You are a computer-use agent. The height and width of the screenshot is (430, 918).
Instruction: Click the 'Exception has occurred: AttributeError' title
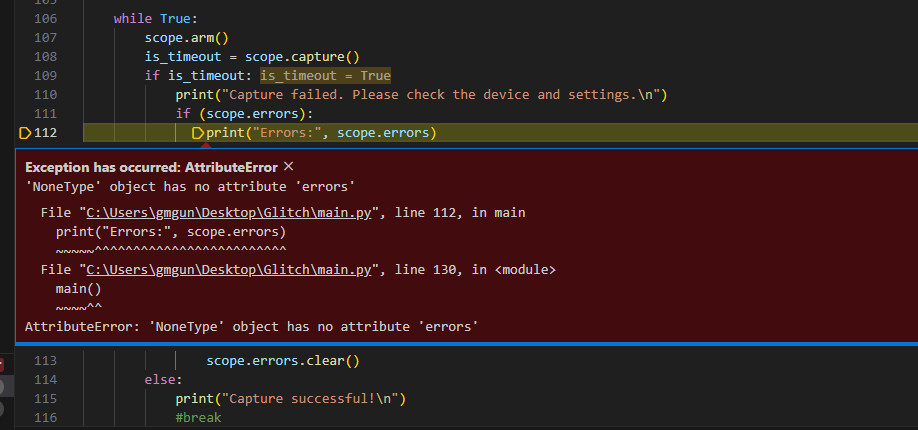pyautogui.click(x=151, y=168)
